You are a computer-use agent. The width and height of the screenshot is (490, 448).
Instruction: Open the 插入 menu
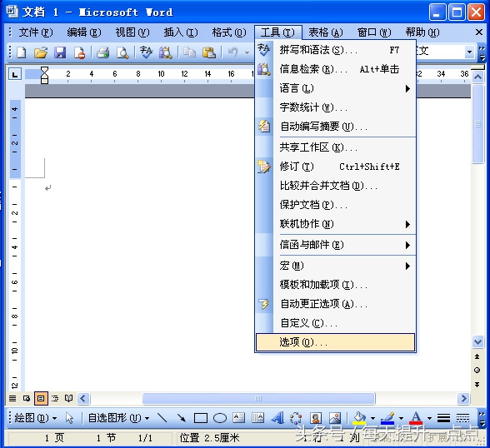click(181, 32)
